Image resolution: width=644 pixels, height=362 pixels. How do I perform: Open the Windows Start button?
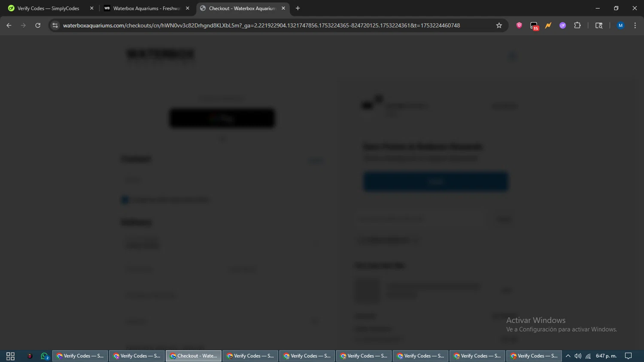pyautogui.click(x=10, y=356)
